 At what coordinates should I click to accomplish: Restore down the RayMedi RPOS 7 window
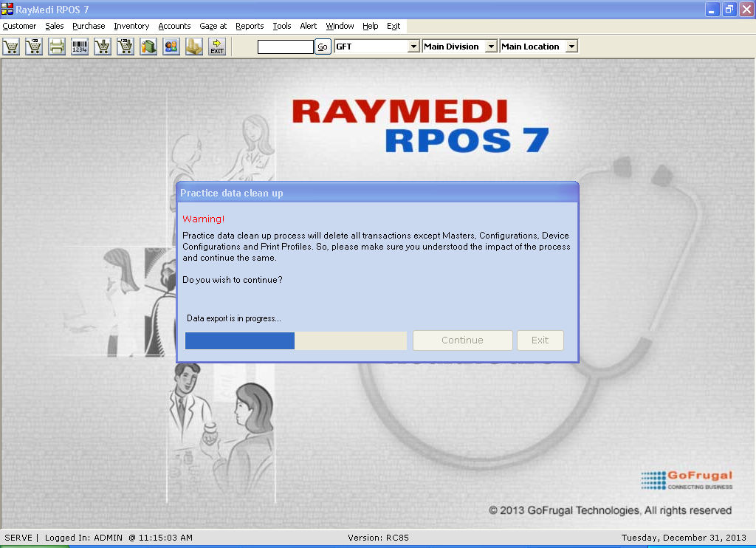pos(729,9)
